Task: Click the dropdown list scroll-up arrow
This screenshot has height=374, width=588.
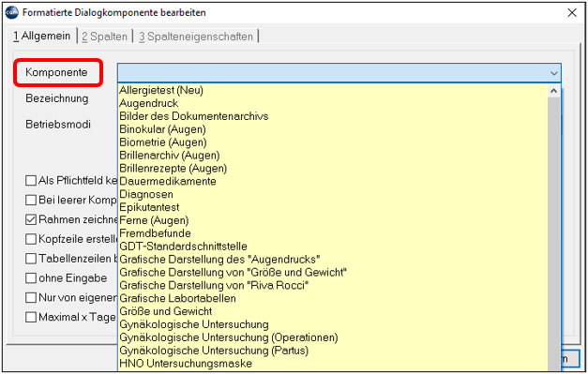Action: pyautogui.click(x=553, y=90)
